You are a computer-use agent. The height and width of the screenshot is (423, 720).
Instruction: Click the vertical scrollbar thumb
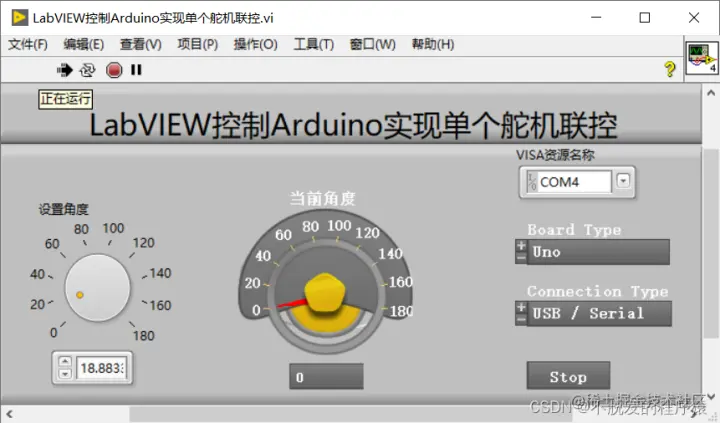click(x=711, y=243)
